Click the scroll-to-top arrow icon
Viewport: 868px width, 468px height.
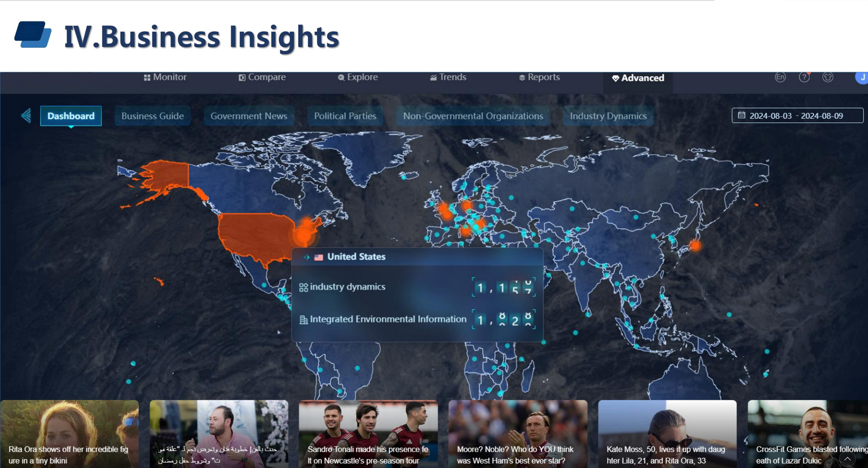(847, 459)
